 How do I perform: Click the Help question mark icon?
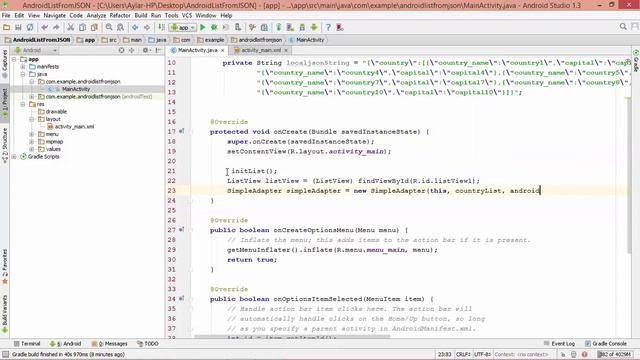(328, 27)
